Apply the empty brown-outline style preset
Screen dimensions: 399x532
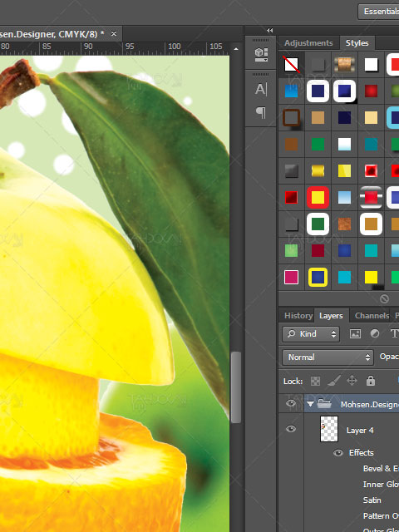(x=291, y=118)
